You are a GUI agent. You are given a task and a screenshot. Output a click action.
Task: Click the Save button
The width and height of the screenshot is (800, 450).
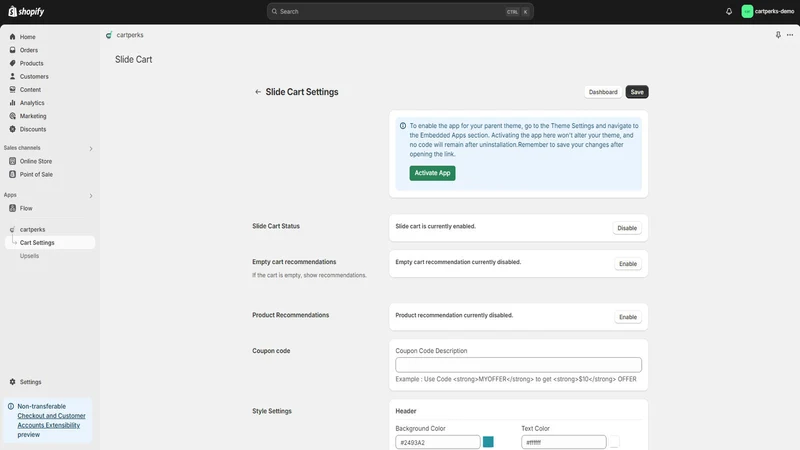click(637, 92)
